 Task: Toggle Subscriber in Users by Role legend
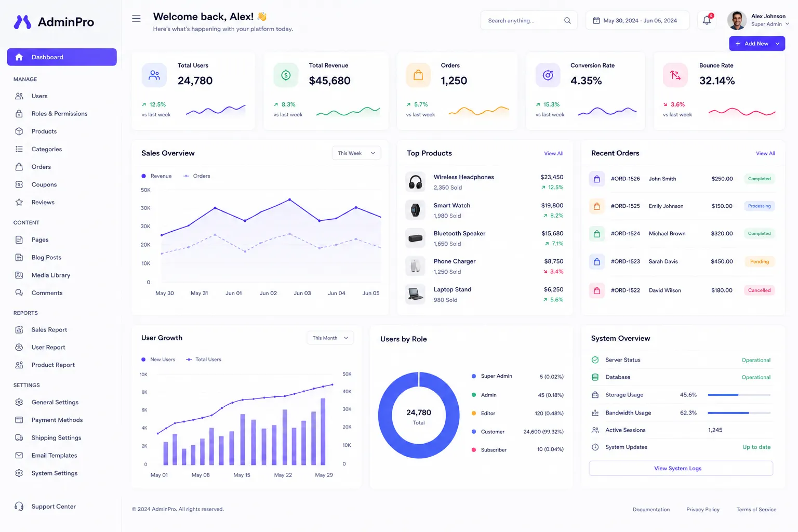coord(489,450)
